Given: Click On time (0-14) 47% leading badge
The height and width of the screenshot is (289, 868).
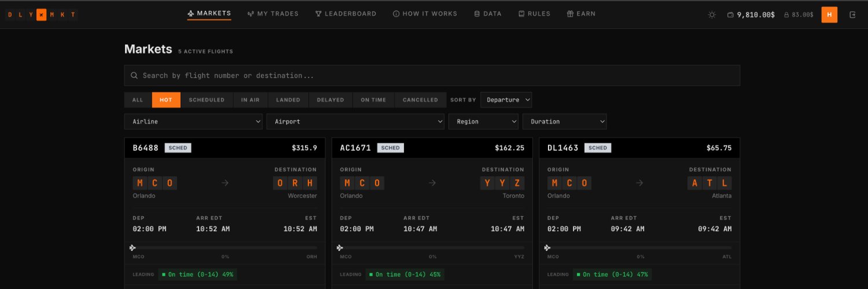Looking at the screenshot, I should (x=612, y=275).
